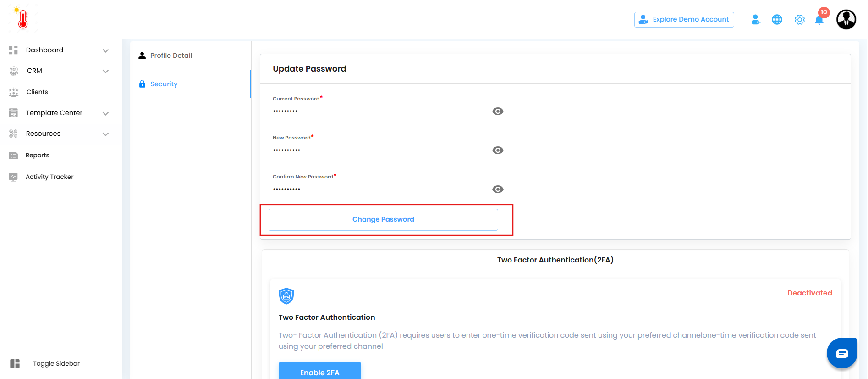Unhide the Confirm New Password text
868x379 pixels.
pyautogui.click(x=498, y=189)
